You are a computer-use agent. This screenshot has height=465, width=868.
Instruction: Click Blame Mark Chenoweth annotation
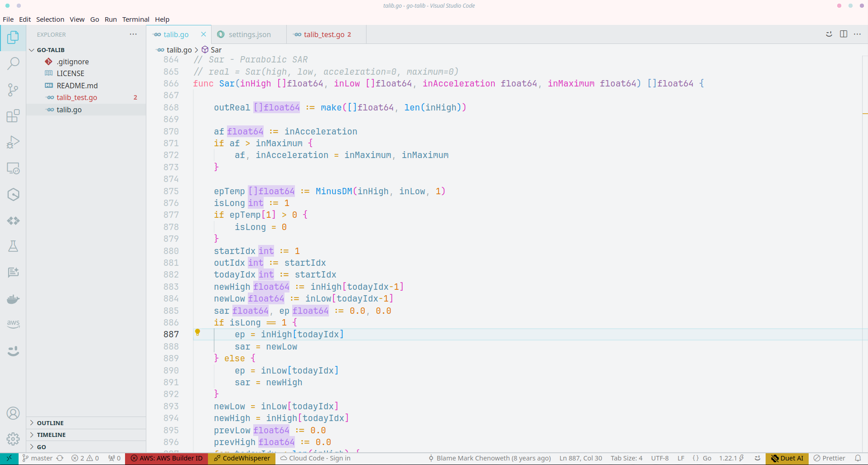click(x=490, y=458)
